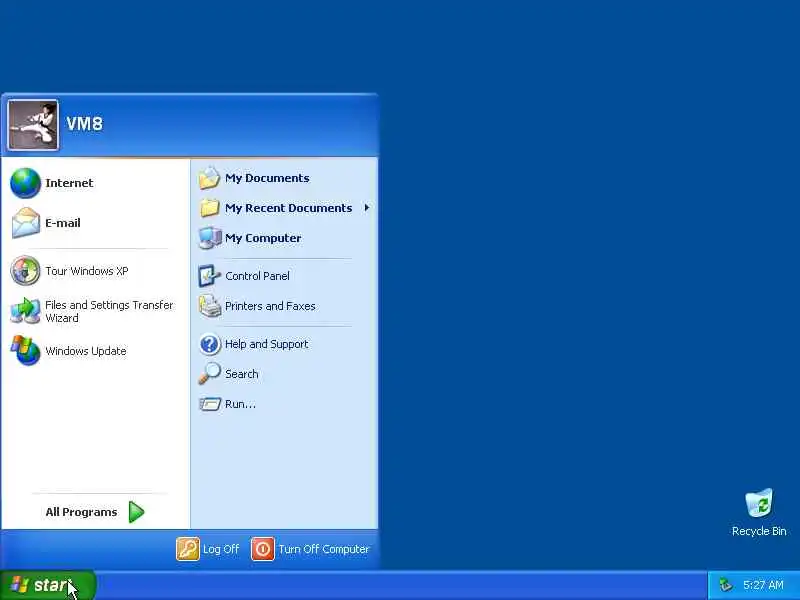Click the 5:27 AM clock
This screenshot has height=600, width=800.
pyautogui.click(x=763, y=585)
